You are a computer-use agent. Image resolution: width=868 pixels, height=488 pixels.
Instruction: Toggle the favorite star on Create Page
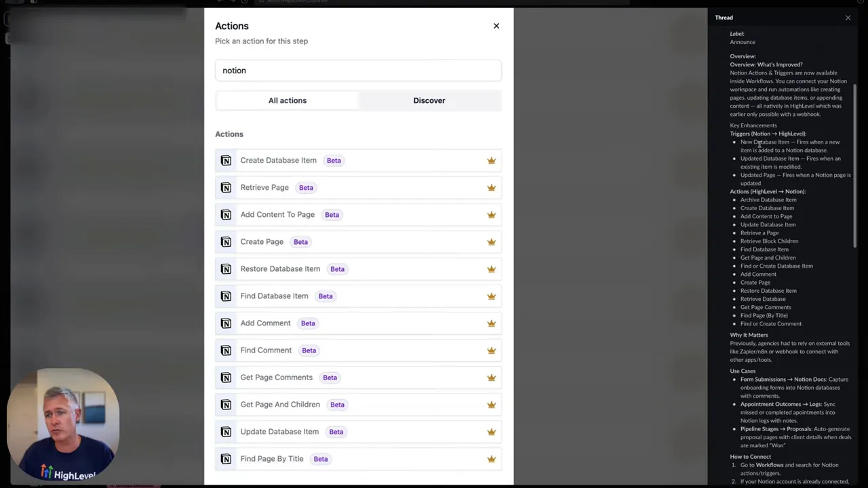point(491,241)
